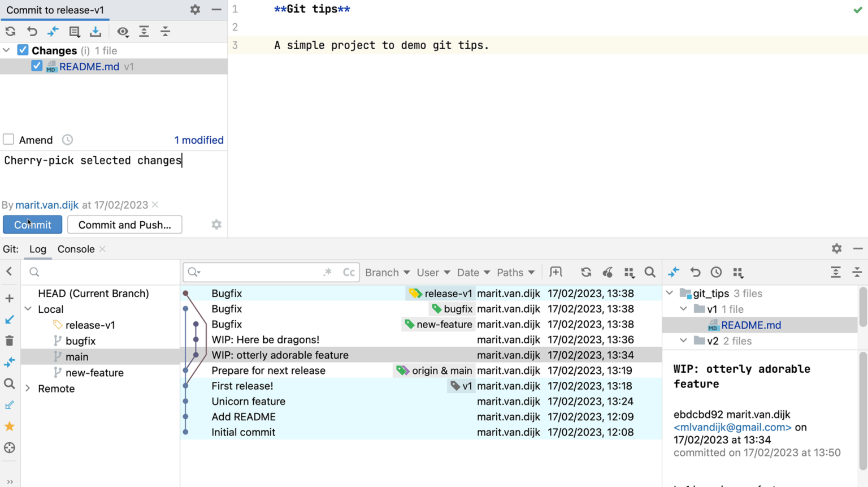
Task: Toggle the Amend checkbox
Action: coord(8,140)
